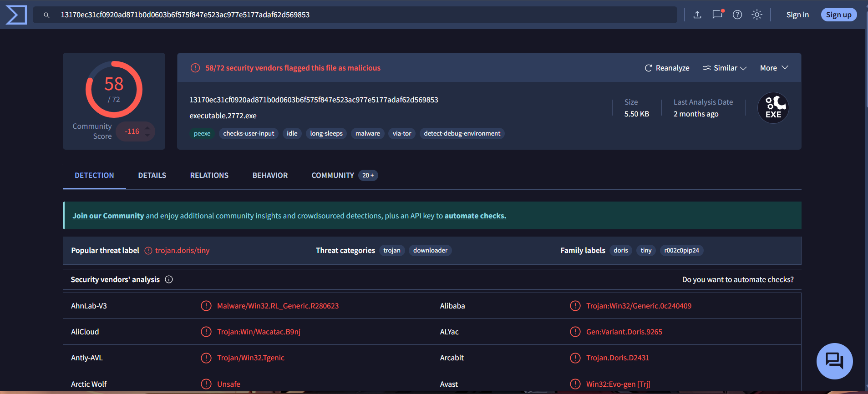Click the alert icon in AliCloud row

pos(206,332)
